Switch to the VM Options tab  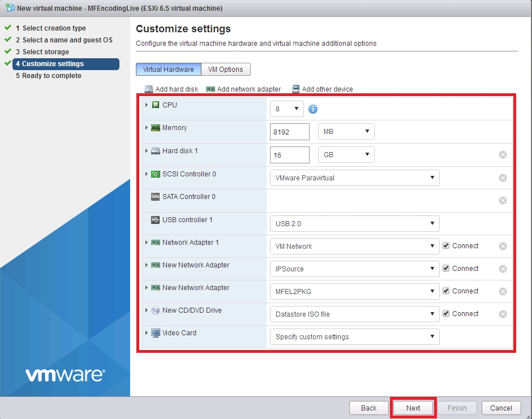(226, 69)
